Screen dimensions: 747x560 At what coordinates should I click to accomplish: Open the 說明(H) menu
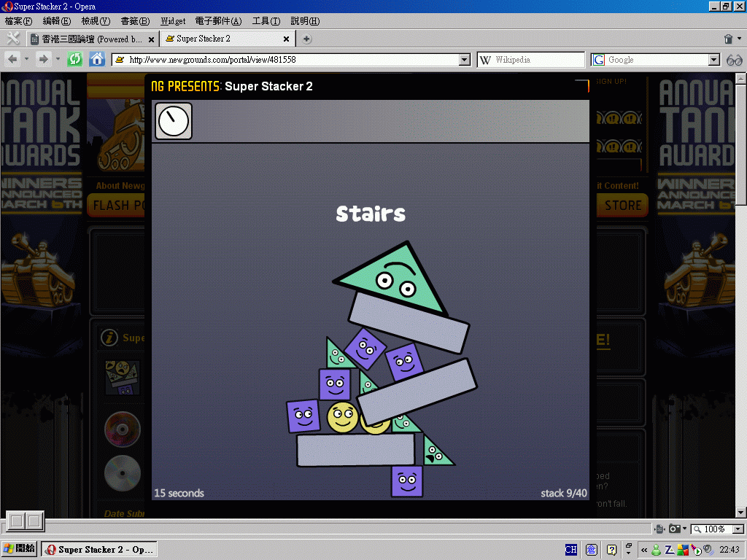[x=306, y=21]
